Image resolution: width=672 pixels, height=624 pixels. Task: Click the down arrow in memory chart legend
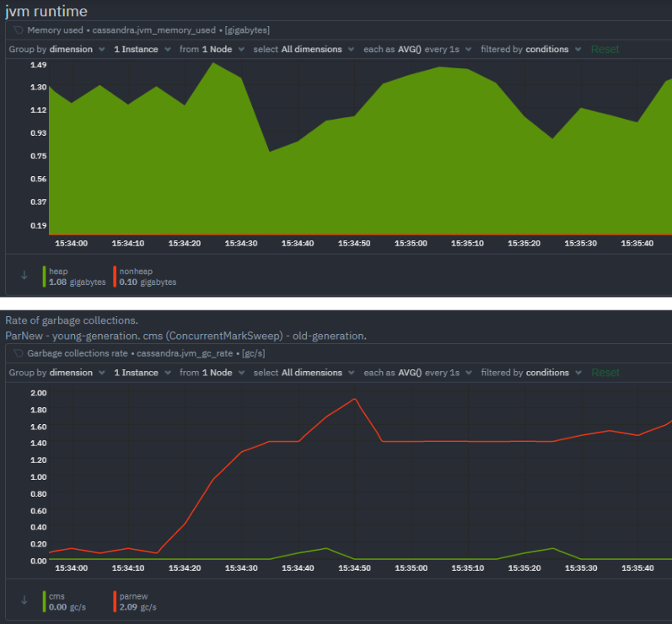[x=24, y=276]
